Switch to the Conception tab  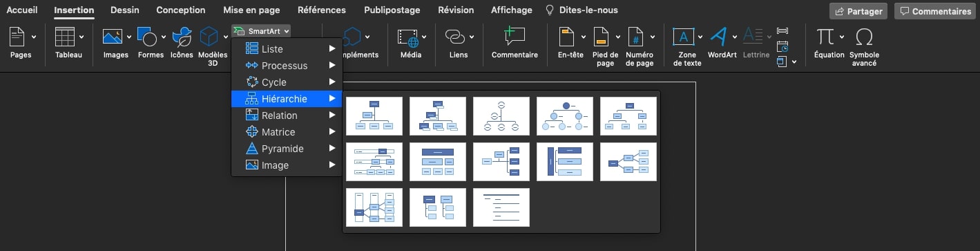coord(181,10)
